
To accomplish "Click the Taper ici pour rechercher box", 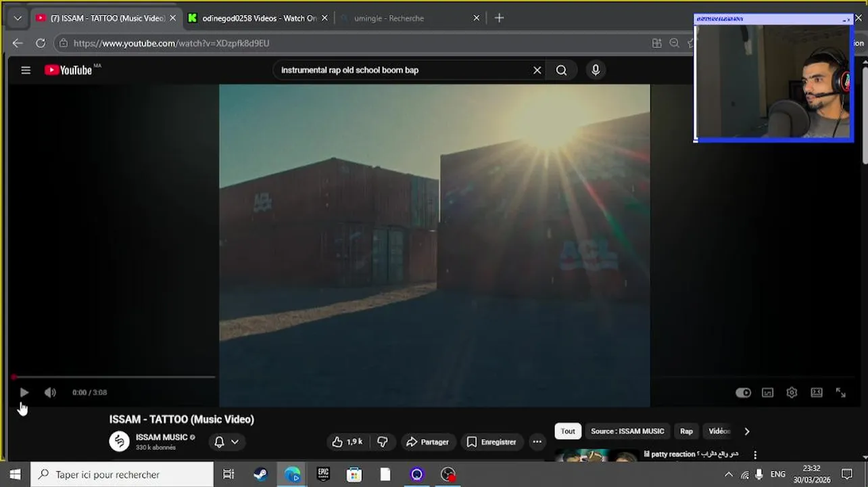I will coord(122,475).
